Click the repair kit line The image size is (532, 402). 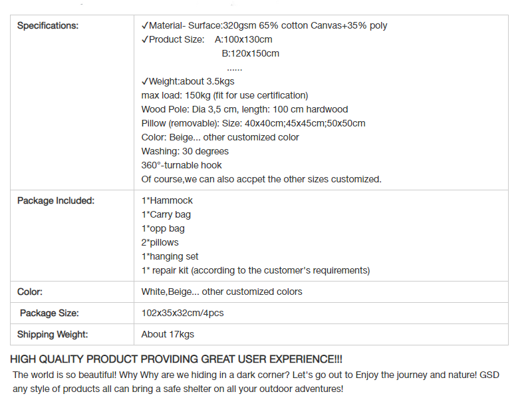click(x=255, y=270)
